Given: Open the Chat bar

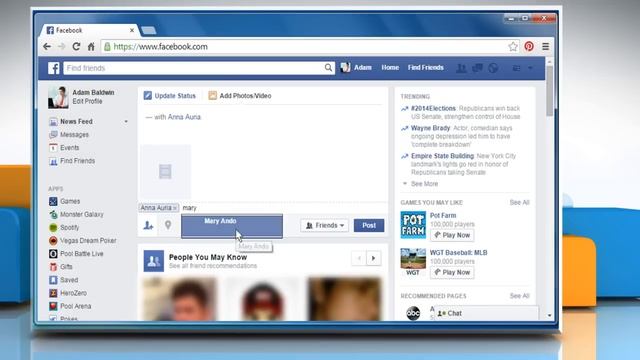Looking at the screenshot, I should click(486, 313).
